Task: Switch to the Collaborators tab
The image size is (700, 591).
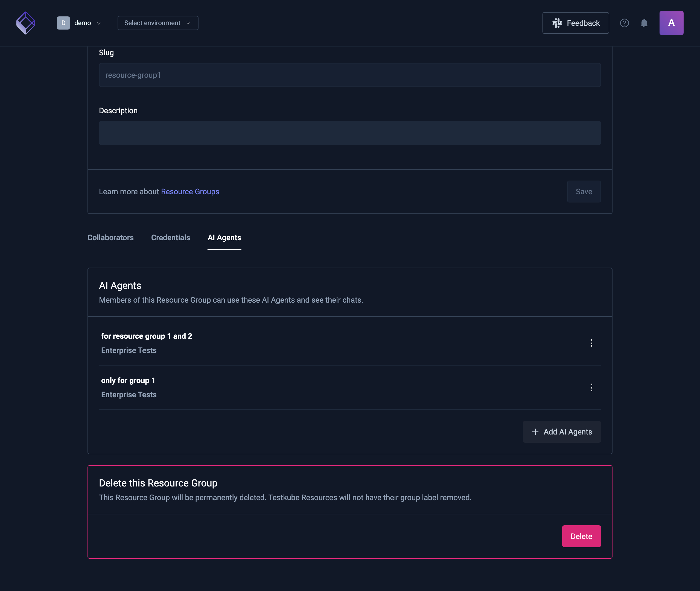Action: 110,238
